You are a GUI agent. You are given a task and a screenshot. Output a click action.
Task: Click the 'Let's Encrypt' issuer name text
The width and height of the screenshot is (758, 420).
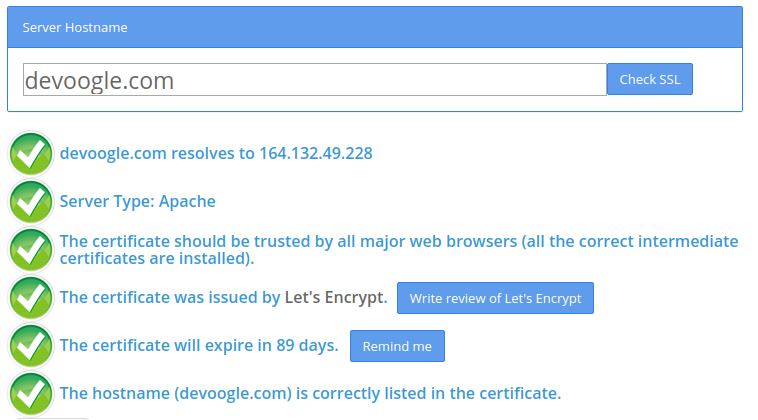coord(335,297)
